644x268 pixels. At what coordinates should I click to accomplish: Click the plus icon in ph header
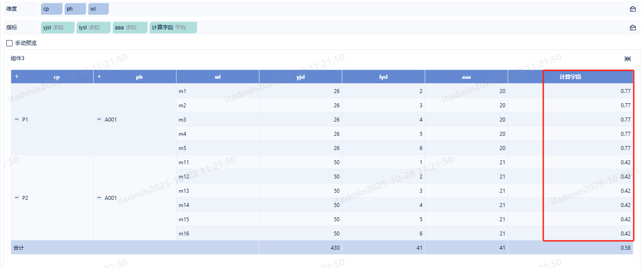pos(99,77)
